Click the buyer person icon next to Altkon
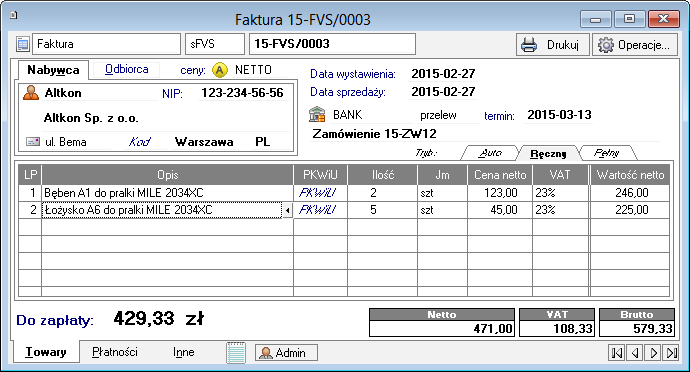The width and height of the screenshot is (690, 372). pyautogui.click(x=31, y=93)
